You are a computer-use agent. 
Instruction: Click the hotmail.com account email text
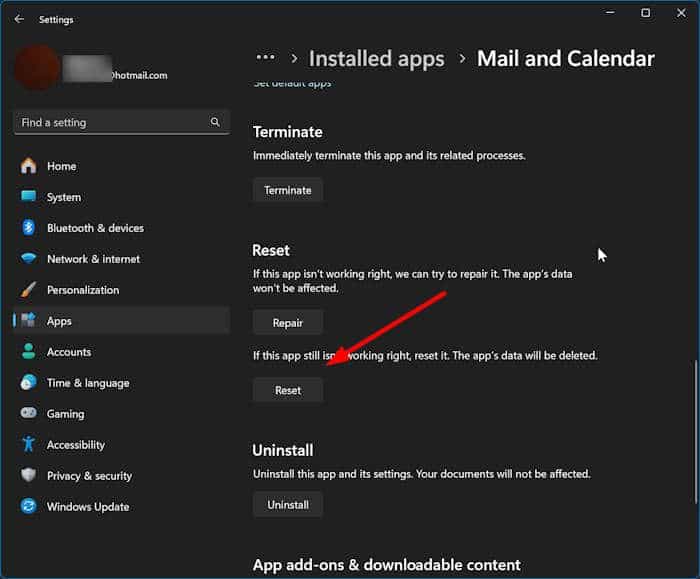click(139, 75)
